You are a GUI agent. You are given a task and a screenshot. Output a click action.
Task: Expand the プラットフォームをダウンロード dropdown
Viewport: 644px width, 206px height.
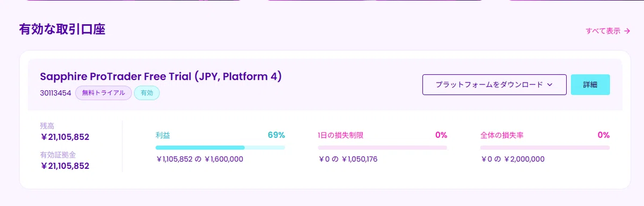coord(494,84)
